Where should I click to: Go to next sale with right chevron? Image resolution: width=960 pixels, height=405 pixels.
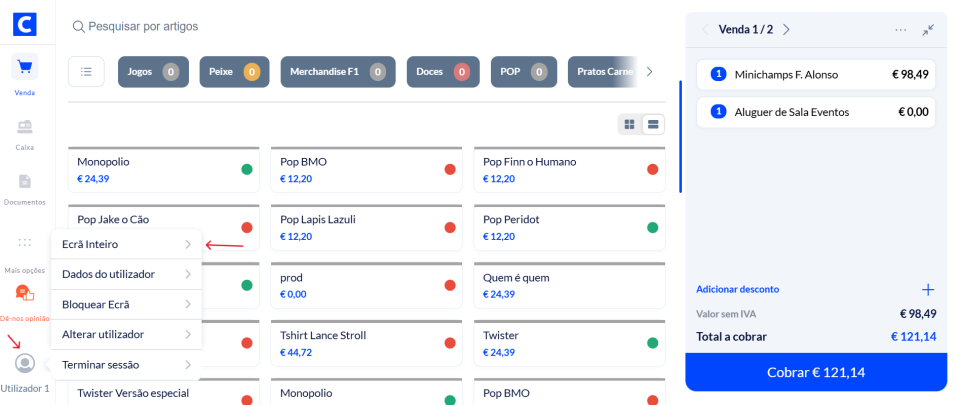coord(786,30)
